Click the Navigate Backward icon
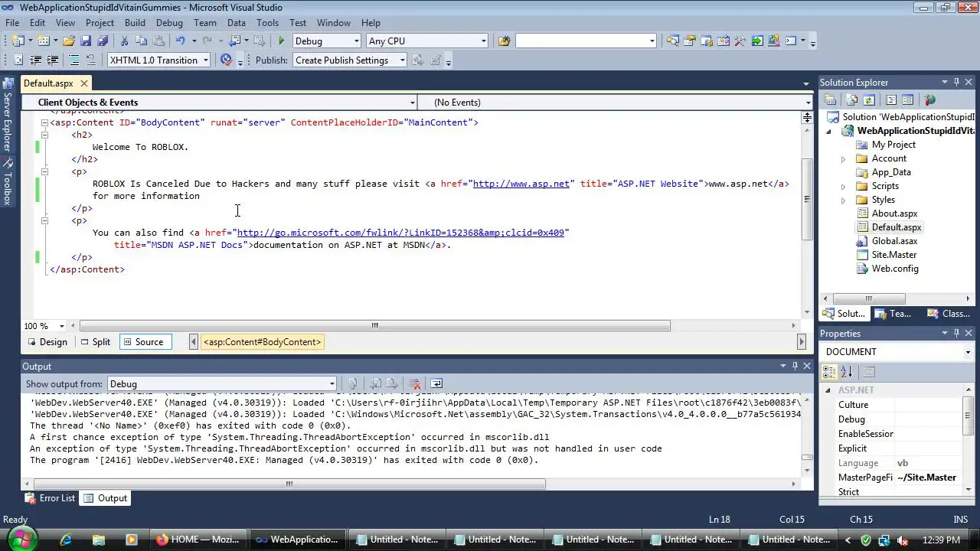Viewport: 980px width, 551px height. [x=234, y=41]
